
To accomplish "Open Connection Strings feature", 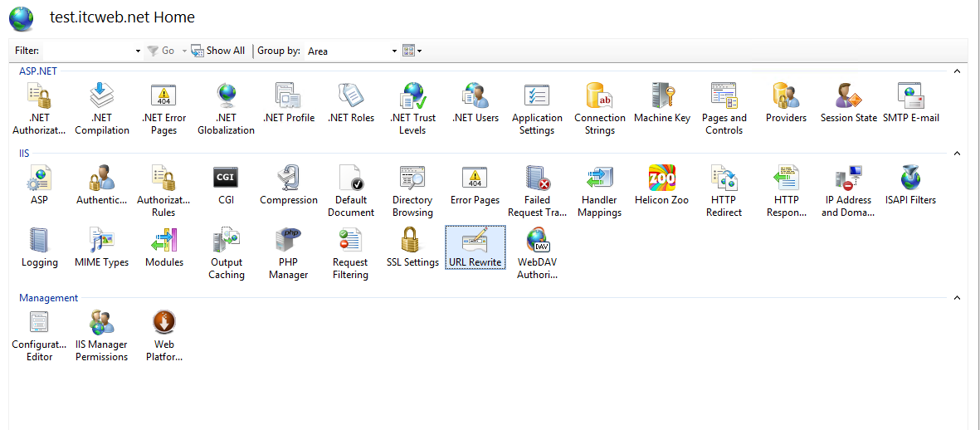I will pos(600,110).
